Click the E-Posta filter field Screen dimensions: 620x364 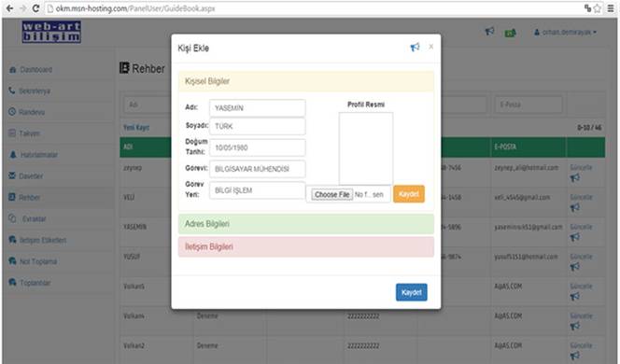tap(528, 105)
